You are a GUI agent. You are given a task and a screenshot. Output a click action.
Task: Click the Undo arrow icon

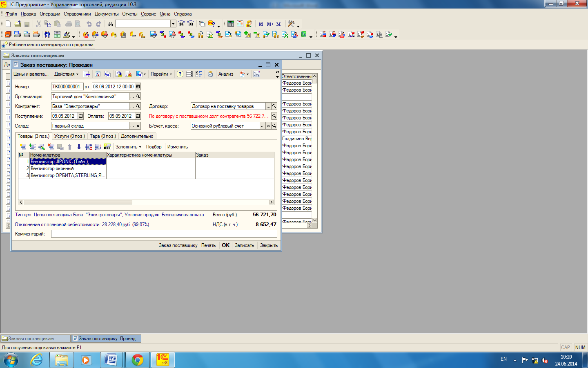point(89,24)
